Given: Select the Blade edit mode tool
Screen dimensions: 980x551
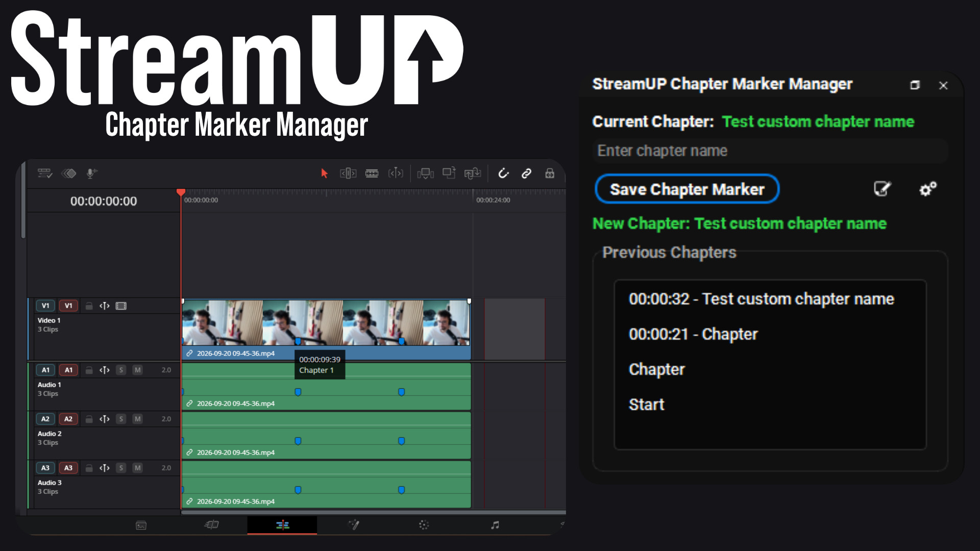Looking at the screenshot, I should pyautogui.click(x=396, y=173).
